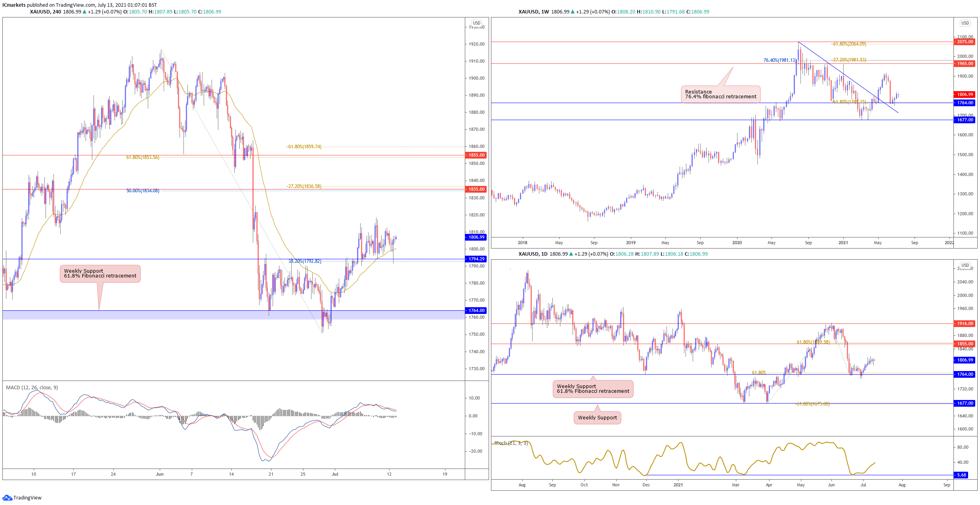The height and width of the screenshot is (505, 980).
Task: Click green up arrow in XAUUSD 1W header
Action: pyautogui.click(x=573, y=12)
